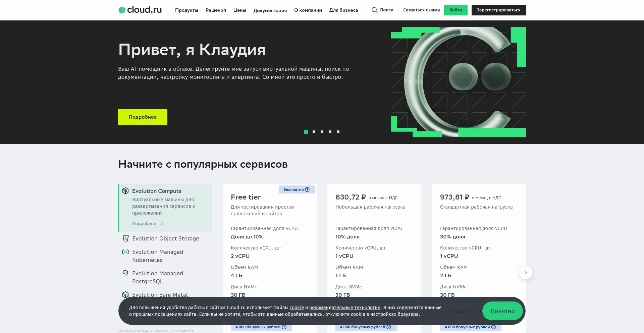Click the Evolution Object Storage bucket icon
The height and width of the screenshot is (333, 644).
126,238
